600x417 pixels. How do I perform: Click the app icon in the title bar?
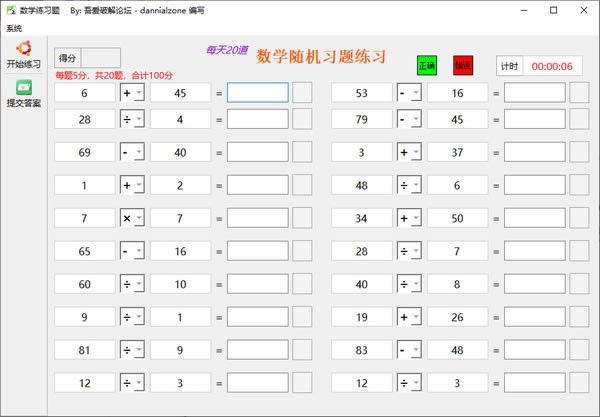point(11,10)
